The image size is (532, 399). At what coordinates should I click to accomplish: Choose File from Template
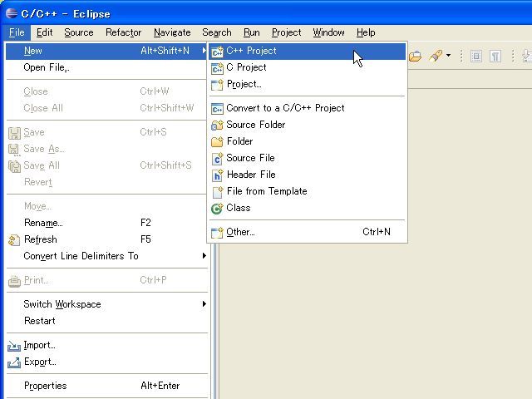(307, 191)
